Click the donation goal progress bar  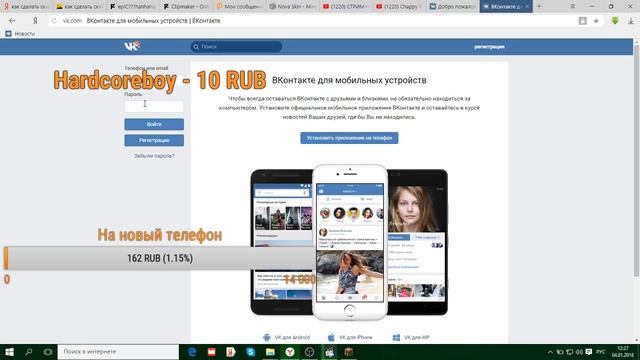159,258
